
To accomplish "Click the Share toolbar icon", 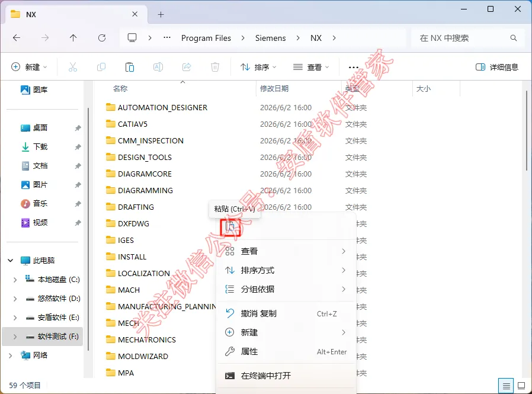I will 187,67.
